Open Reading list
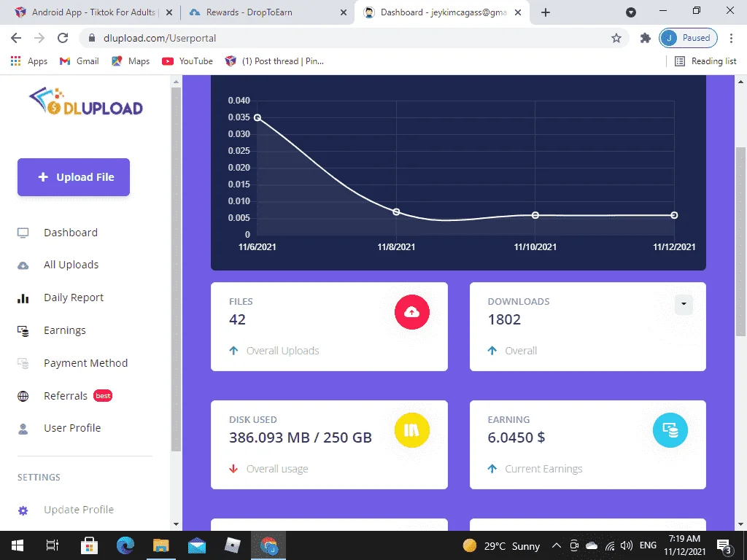The image size is (747, 560). click(705, 61)
